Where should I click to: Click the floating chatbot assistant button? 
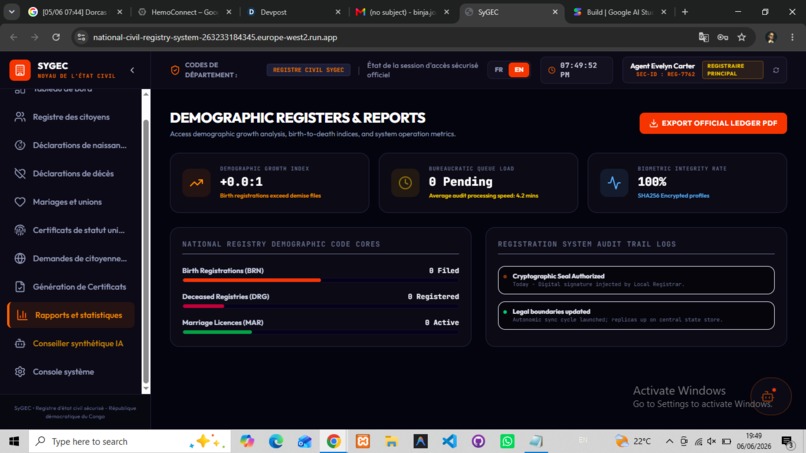click(770, 396)
